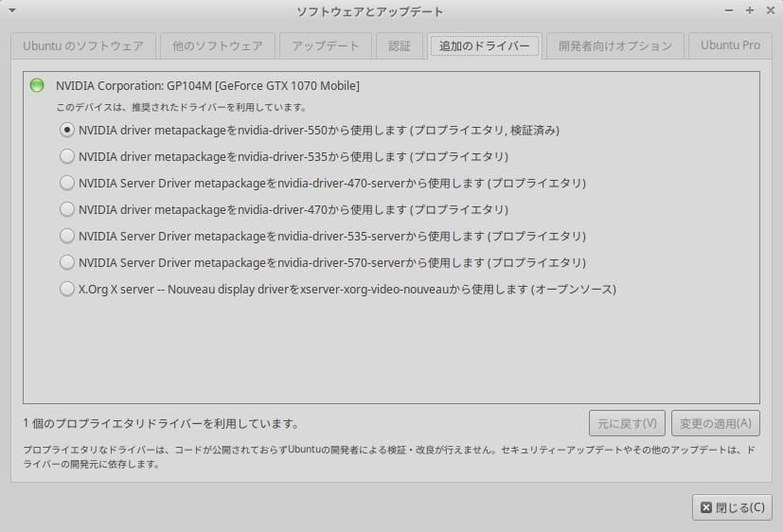
Task: Open the 開発者向けオプション tab
Action: 615,46
